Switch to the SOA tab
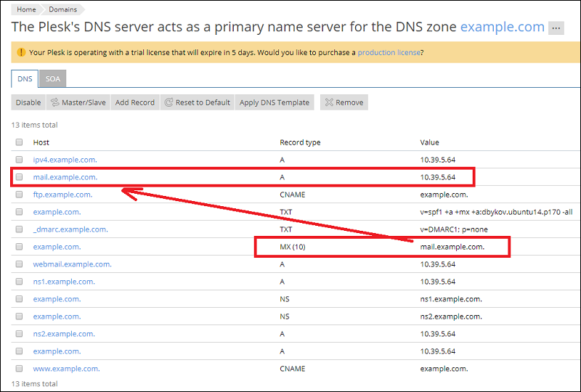The width and height of the screenshot is (581, 392). pos(53,78)
